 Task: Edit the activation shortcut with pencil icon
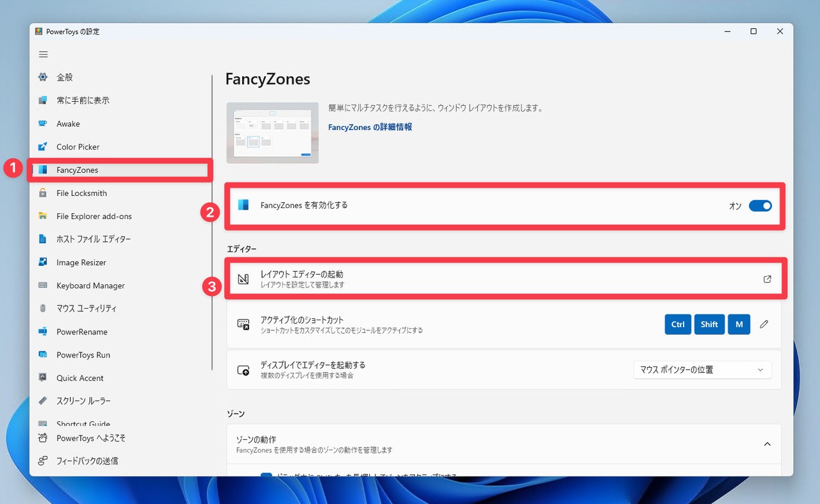764,325
